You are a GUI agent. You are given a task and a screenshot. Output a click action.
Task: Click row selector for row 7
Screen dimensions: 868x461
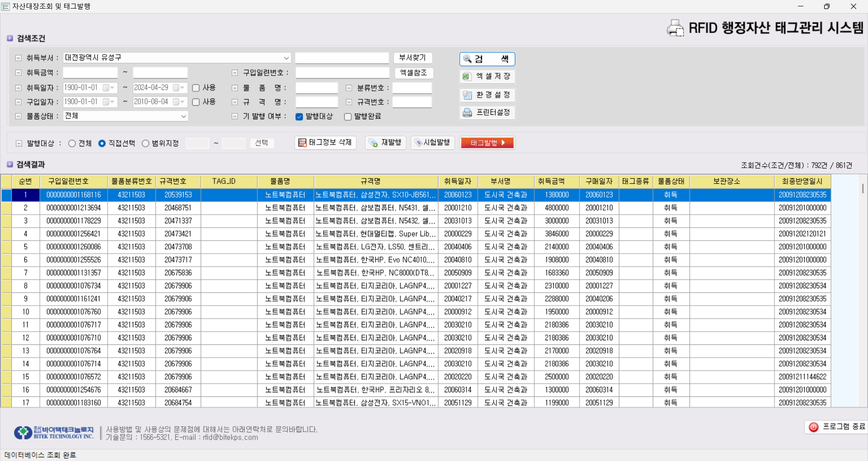(6, 273)
